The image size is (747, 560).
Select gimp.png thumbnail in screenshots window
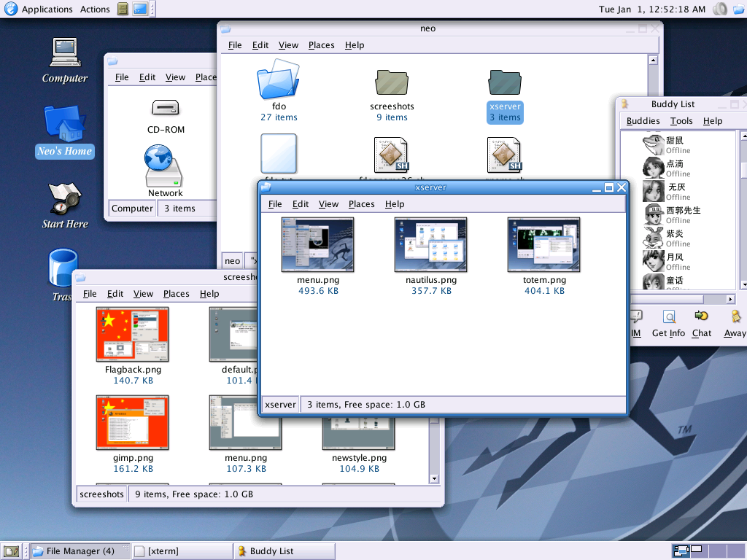coord(133,422)
